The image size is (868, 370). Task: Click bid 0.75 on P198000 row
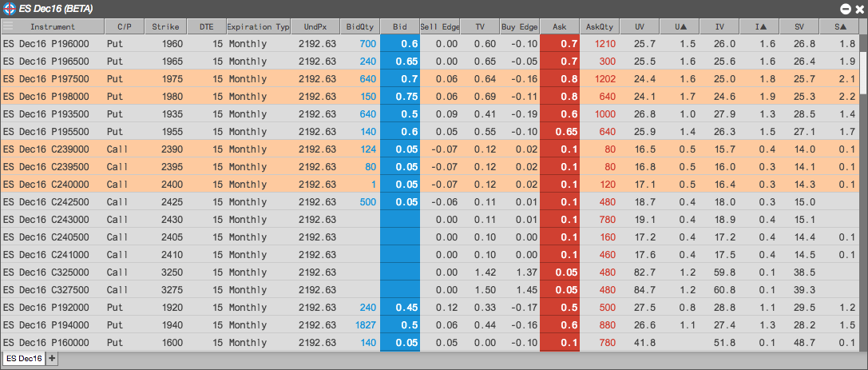(400, 97)
